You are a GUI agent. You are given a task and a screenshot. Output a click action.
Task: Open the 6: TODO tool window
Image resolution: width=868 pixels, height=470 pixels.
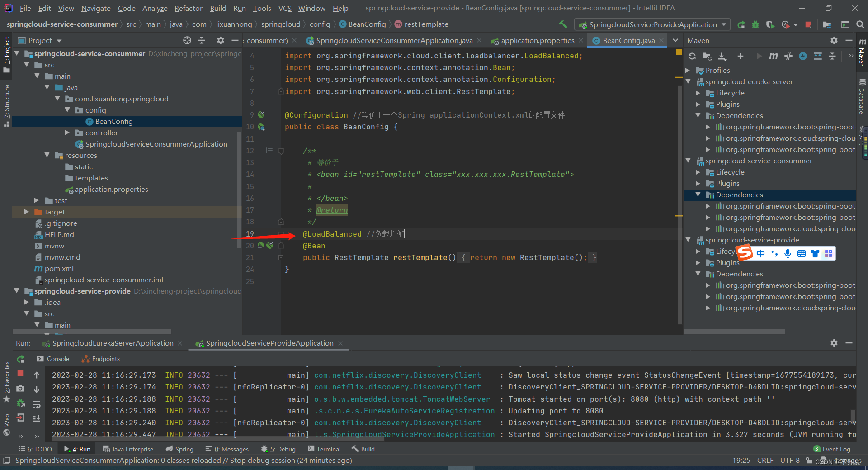[x=35, y=449]
